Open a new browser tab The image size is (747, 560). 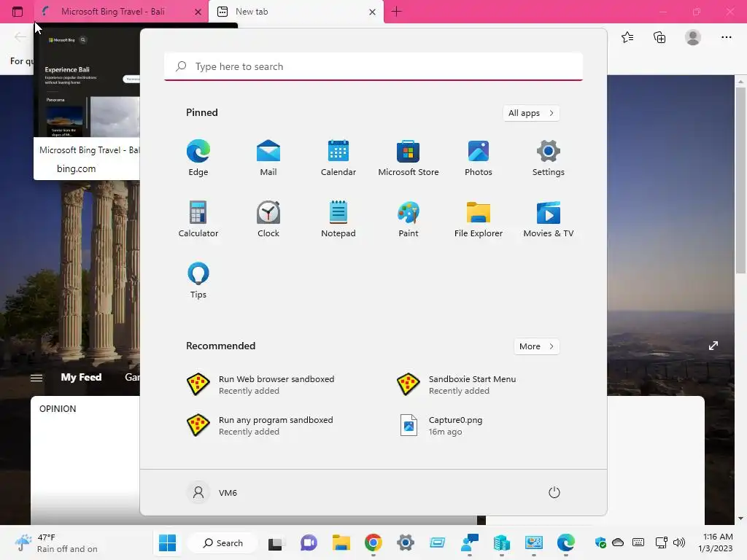[396, 12]
